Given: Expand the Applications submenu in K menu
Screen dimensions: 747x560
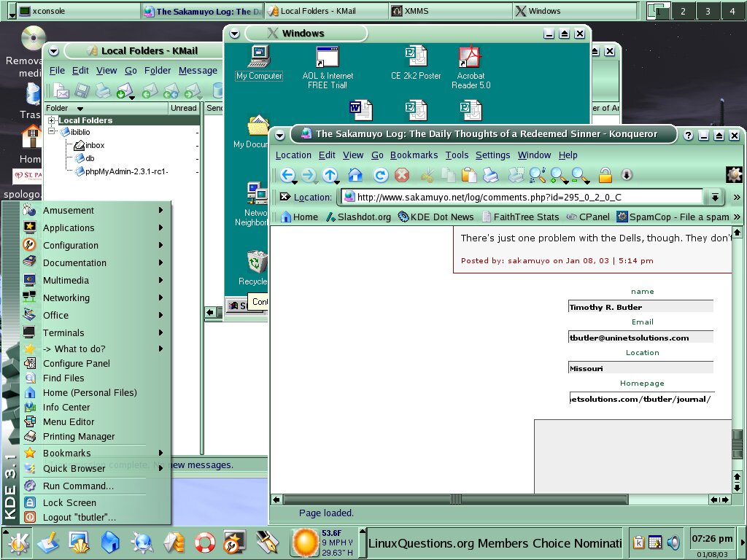Looking at the screenshot, I should point(96,227).
